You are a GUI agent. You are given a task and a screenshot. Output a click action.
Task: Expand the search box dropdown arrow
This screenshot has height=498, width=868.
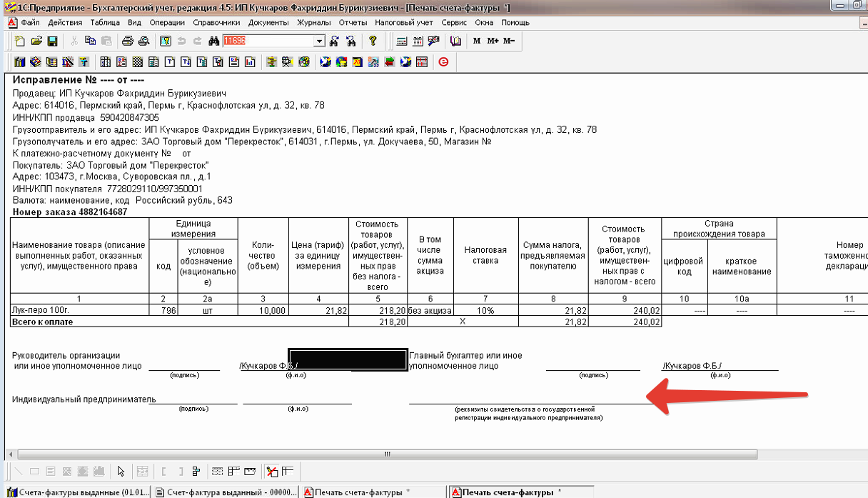[319, 41]
